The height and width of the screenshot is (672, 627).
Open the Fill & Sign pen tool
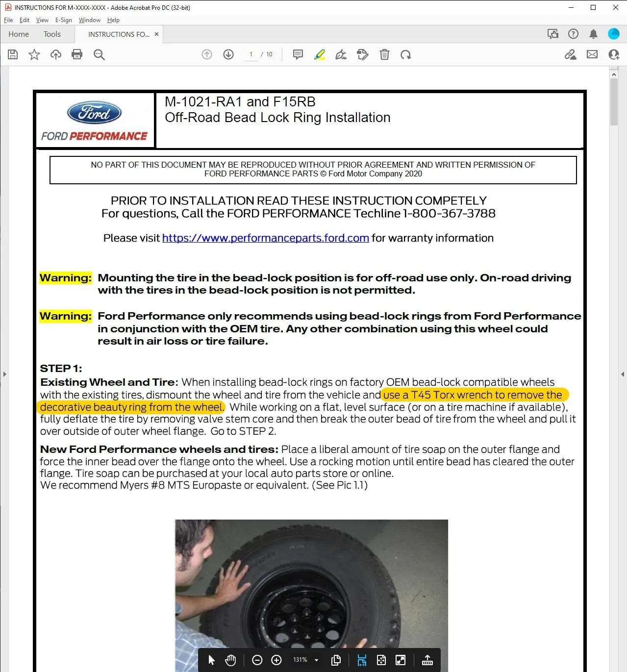click(x=341, y=54)
